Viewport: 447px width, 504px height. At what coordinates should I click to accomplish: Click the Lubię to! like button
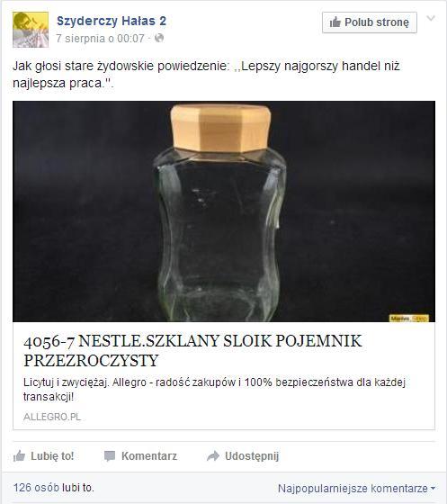(44, 455)
